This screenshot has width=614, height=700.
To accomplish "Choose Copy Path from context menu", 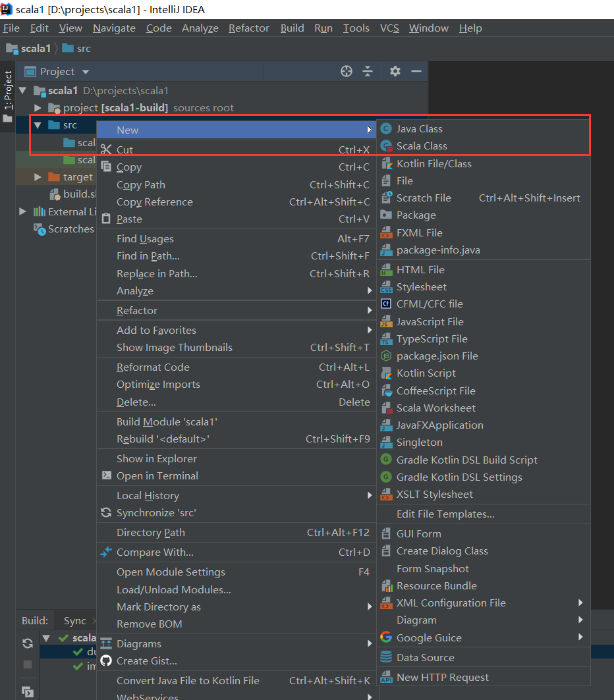I will pos(237,185).
